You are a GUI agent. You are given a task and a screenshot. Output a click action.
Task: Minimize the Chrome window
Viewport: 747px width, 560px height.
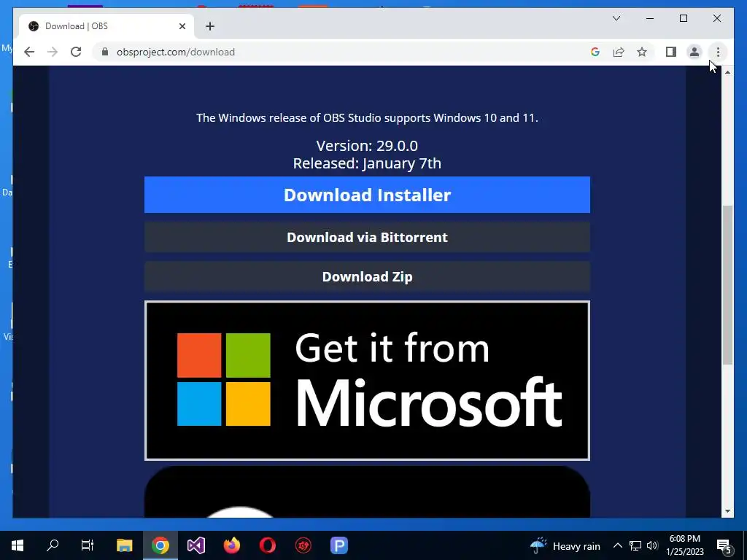click(650, 18)
